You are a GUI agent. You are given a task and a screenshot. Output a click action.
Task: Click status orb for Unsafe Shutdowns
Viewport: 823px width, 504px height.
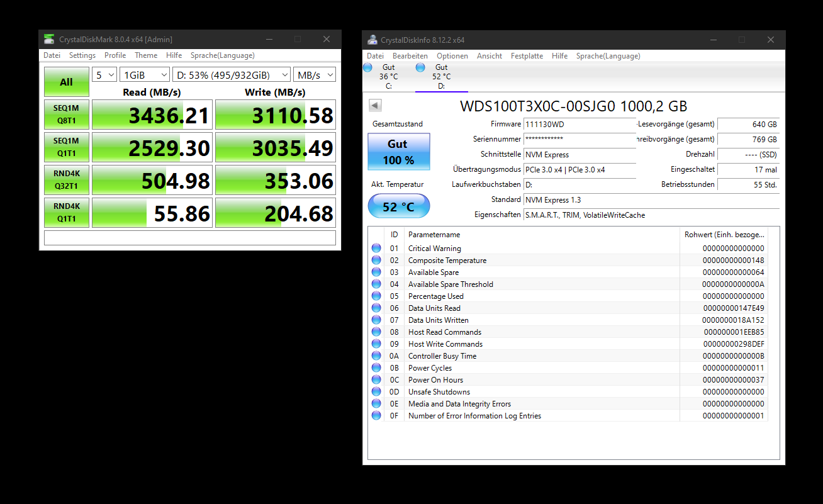pyautogui.click(x=376, y=391)
